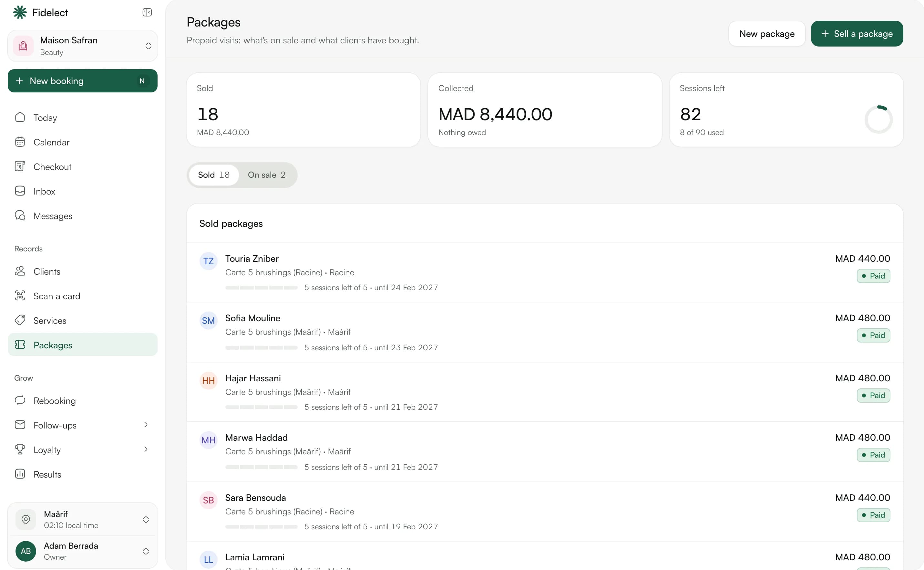This screenshot has width=924, height=570.
Task: Click the AB user avatar
Action: click(x=26, y=551)
